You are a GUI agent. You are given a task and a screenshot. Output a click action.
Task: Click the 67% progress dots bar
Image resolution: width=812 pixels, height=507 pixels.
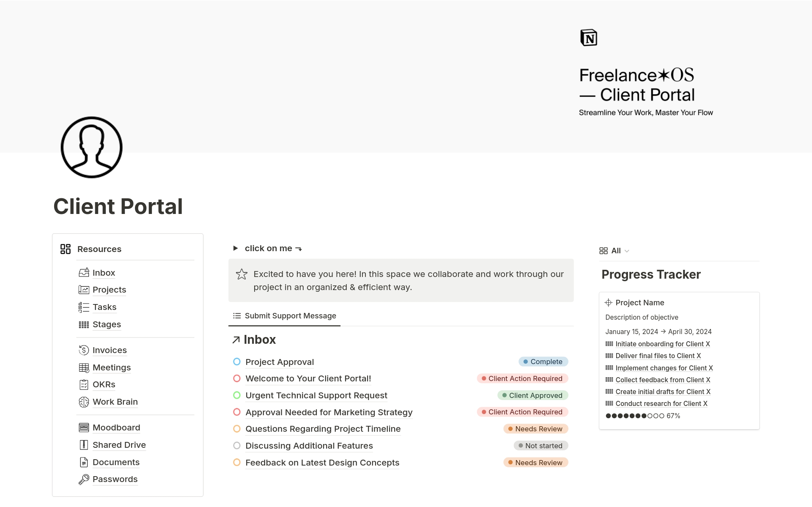[635, 416]
